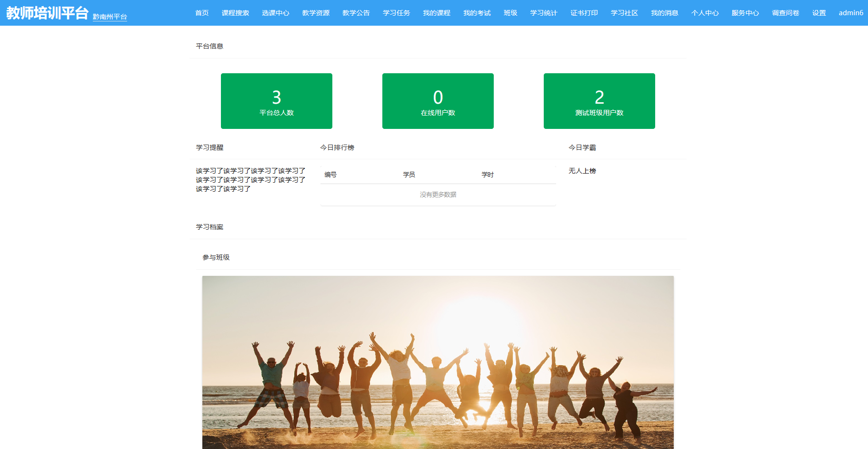Click the 学习档案 section heading
Viewport: 868px width, 449px height.
point(210,227)
